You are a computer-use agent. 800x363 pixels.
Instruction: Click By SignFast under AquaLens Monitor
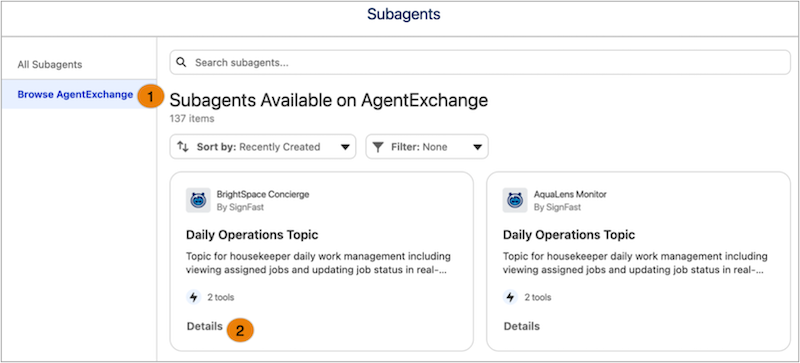click(x=558, y=207)
